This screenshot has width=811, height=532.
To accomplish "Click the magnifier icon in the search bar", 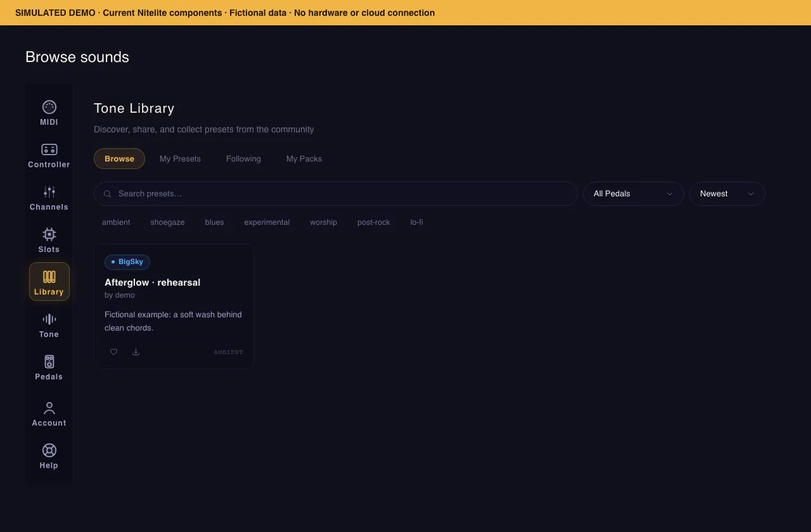I will click(x=108, y=194).
